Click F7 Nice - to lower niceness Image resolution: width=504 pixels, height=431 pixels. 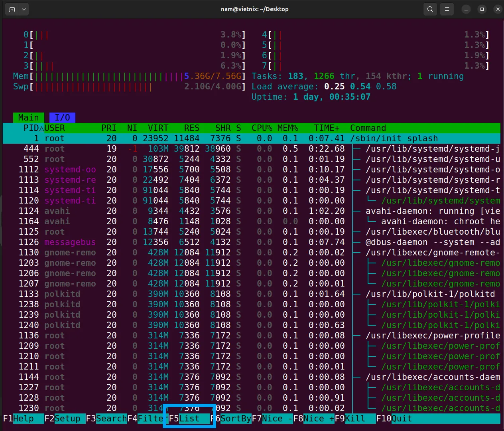pos(272,419)
